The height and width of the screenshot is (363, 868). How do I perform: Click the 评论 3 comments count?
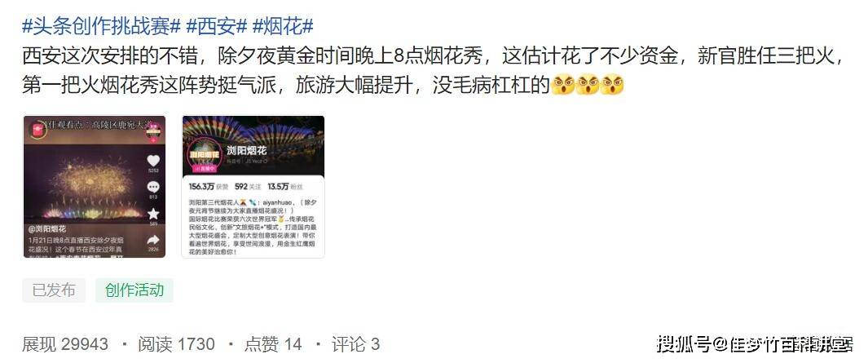click(x=355, y=344)
